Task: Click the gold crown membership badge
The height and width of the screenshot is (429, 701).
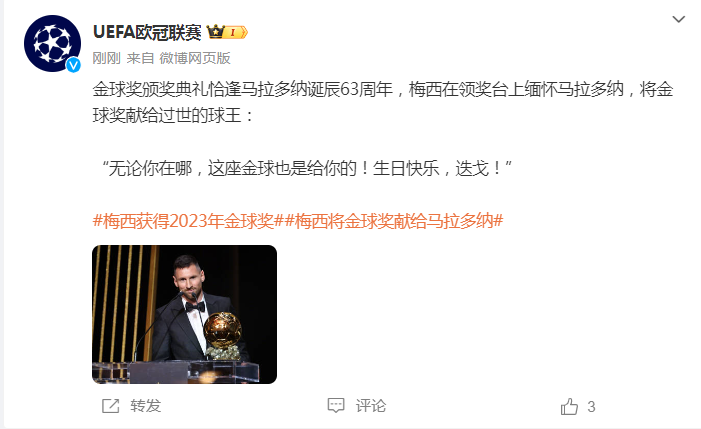Action: (x=215, y=32)
